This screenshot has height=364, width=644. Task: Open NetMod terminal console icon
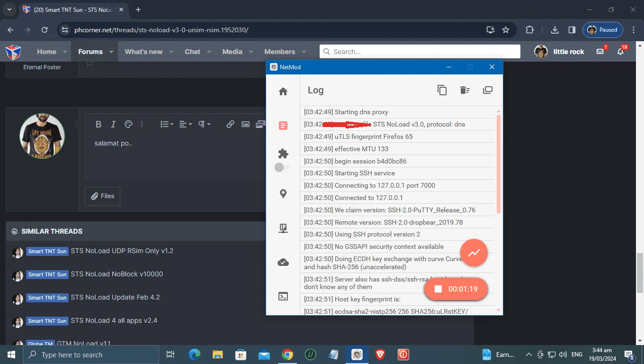coord(283,297)
